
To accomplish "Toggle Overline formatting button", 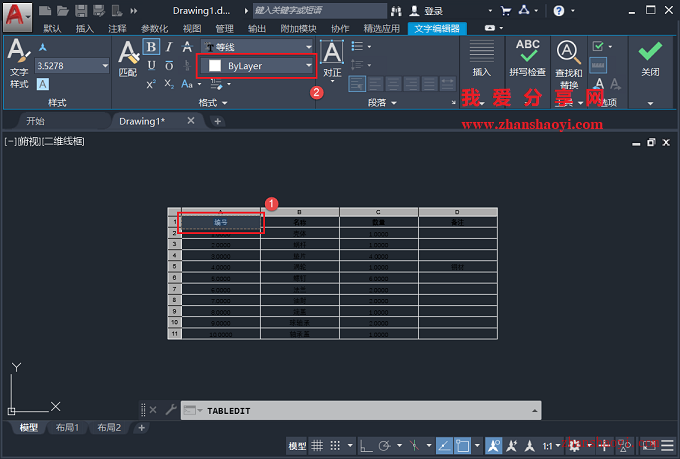I will (x=169, y=66).
